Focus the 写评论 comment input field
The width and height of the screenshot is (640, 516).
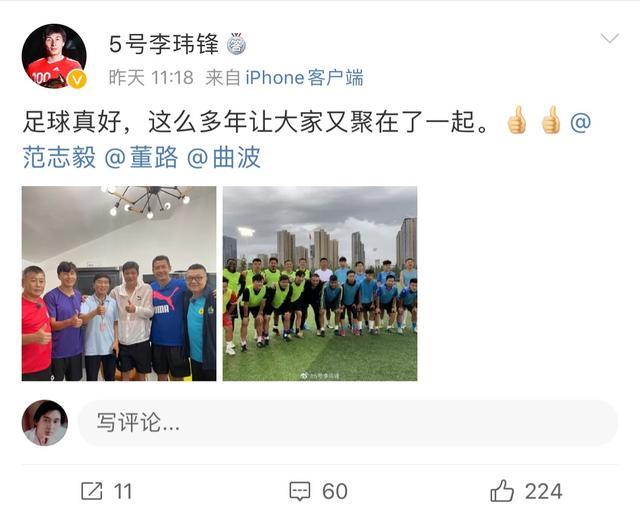pyautogui.click(x=347, y=423)
